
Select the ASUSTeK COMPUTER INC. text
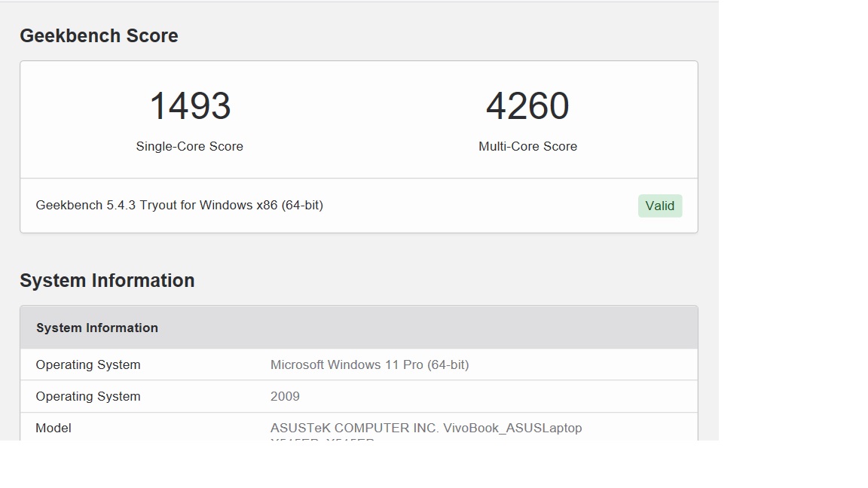click(x=354, y=428)
